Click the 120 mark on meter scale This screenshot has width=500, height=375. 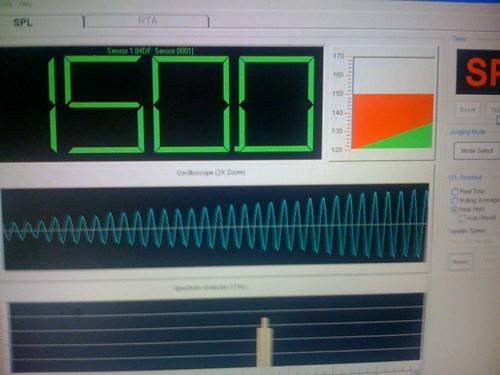coord(337,150)
